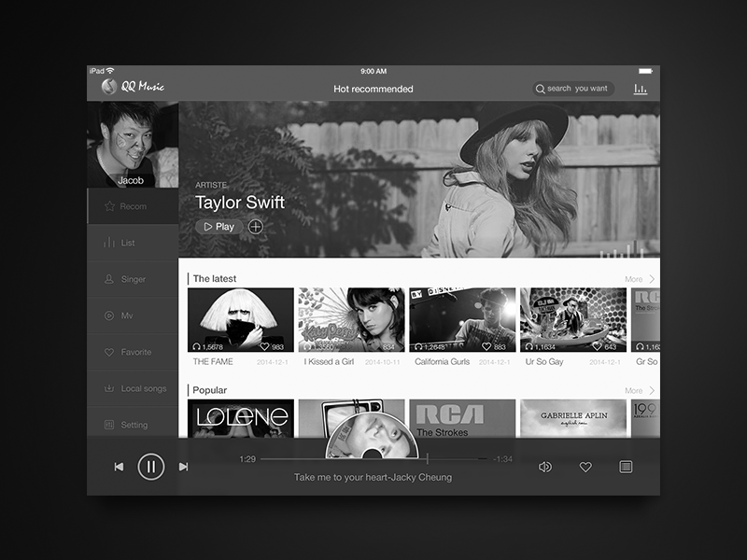Click the progress bar position marker
The height and width of the screenshot is (560, 747).
coord(428,458)
